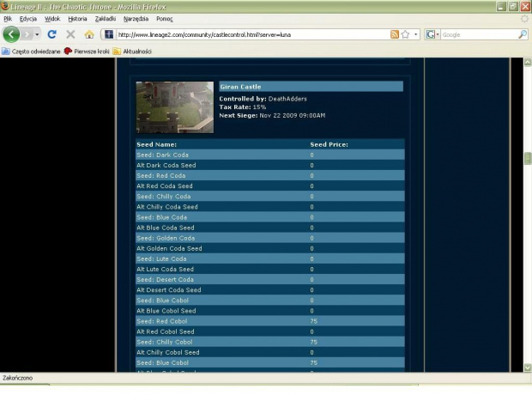Click the 'Seed: Blue Coda' row
532x395 pixels.
pos(270,217)
